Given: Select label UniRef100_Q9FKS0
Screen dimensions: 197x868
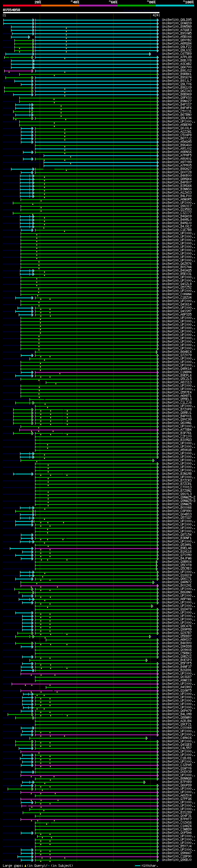Looking at the screenshot, I should click(x=176, y=98).
